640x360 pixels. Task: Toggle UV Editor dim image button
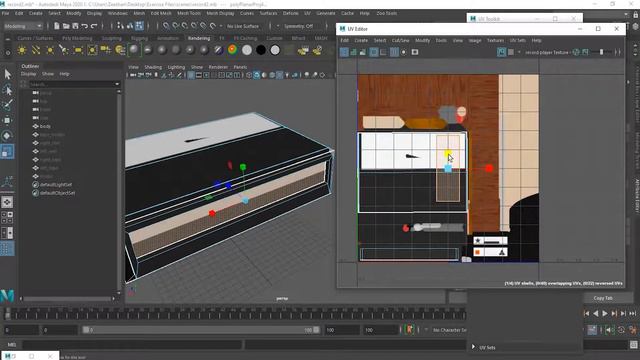tap(586, 52)
